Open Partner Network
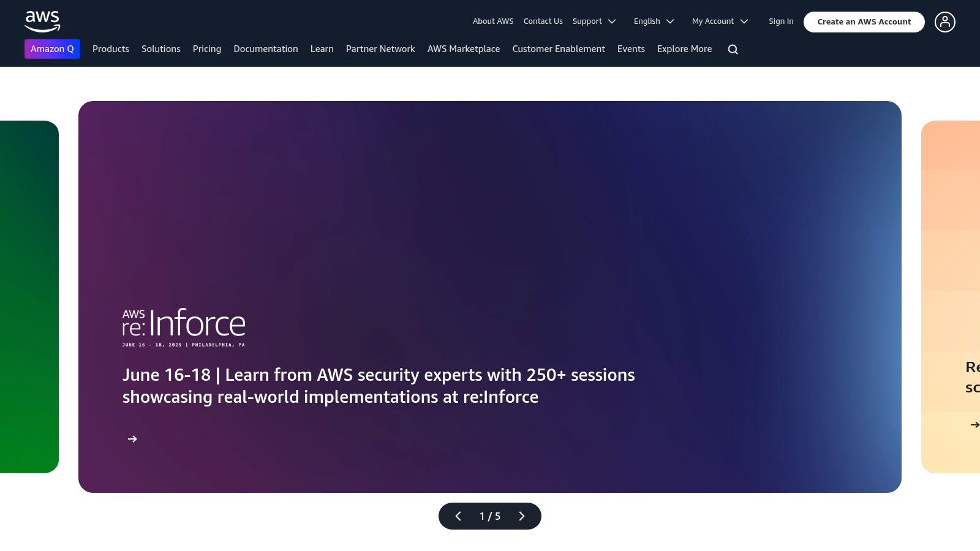The width and height of the screenshot is (980, 551). (380, 49)
